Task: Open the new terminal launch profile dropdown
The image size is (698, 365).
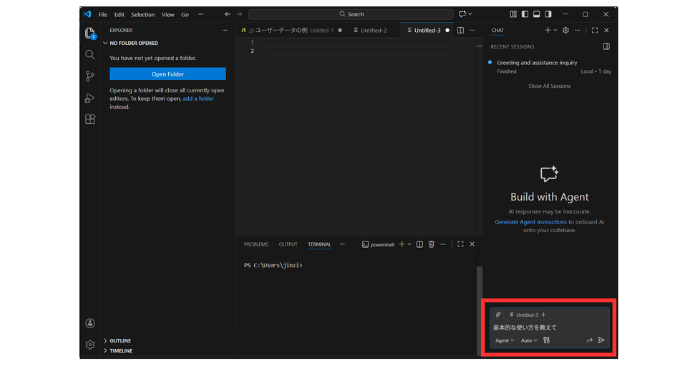Action: (410, 244)
